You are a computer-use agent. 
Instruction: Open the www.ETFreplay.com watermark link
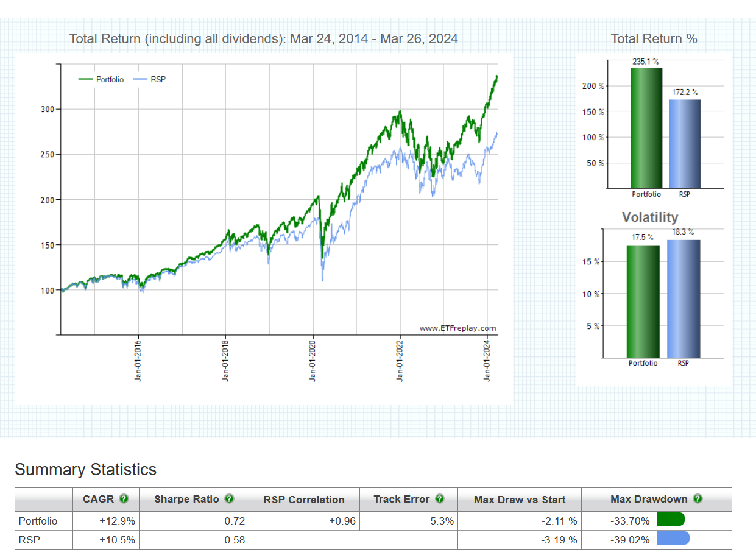(457, 328)
